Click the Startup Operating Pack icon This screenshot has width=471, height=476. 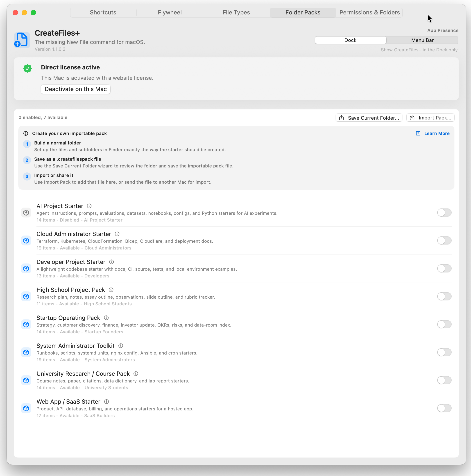(26, 325)
